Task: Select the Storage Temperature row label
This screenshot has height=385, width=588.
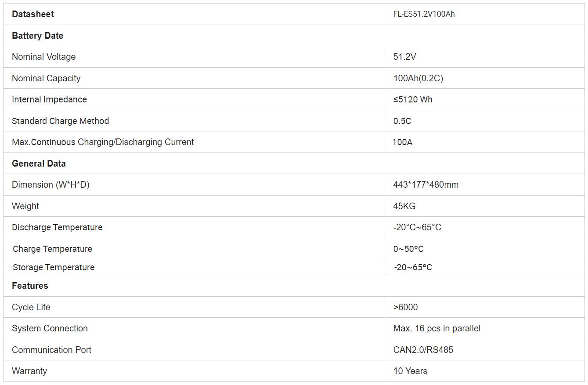Action: [54, 267]
